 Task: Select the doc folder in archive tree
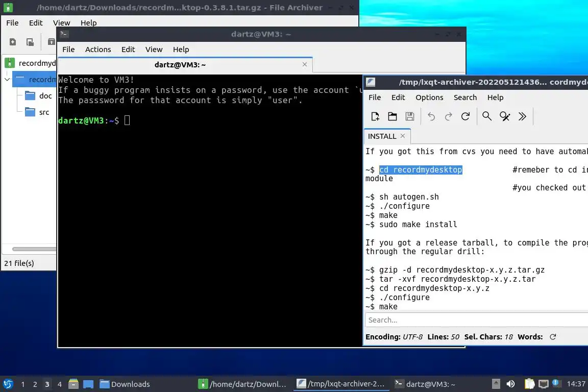pos(38,95)
